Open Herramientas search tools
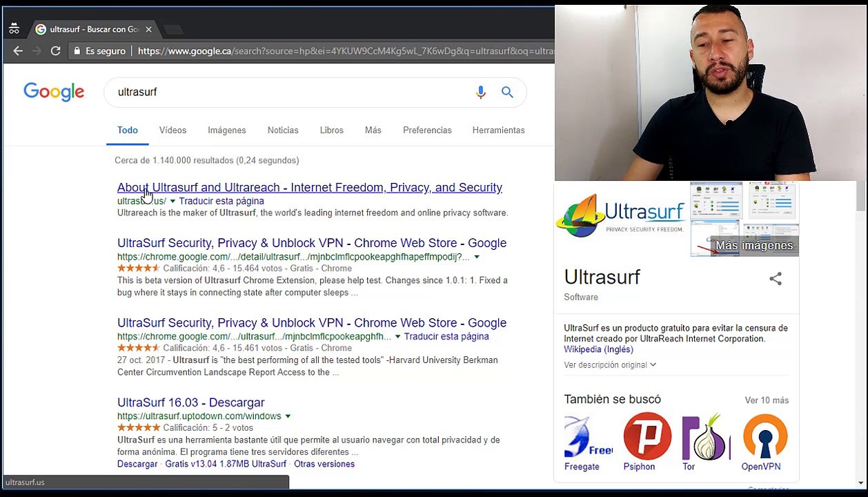The width and height of the screenshot is (868, 497). pos(499,130)
